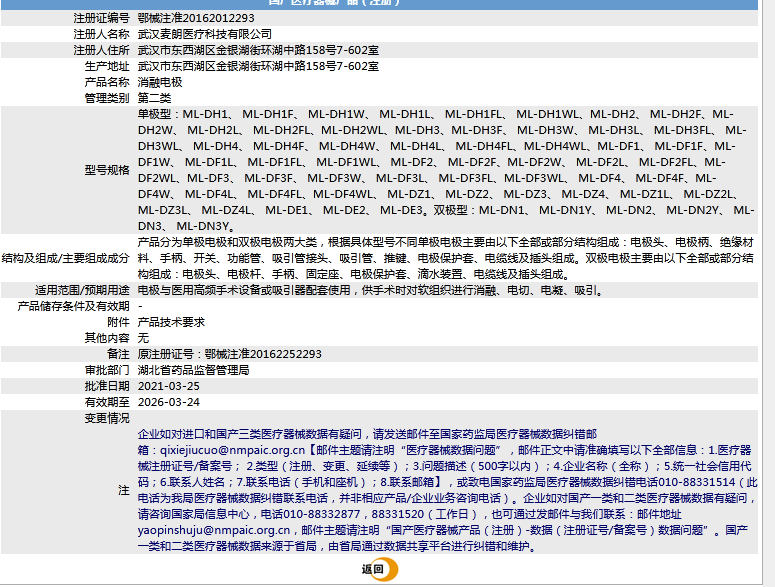Click the 注册人住所 label
Screen dimensions: 775x587
point(101,50)
